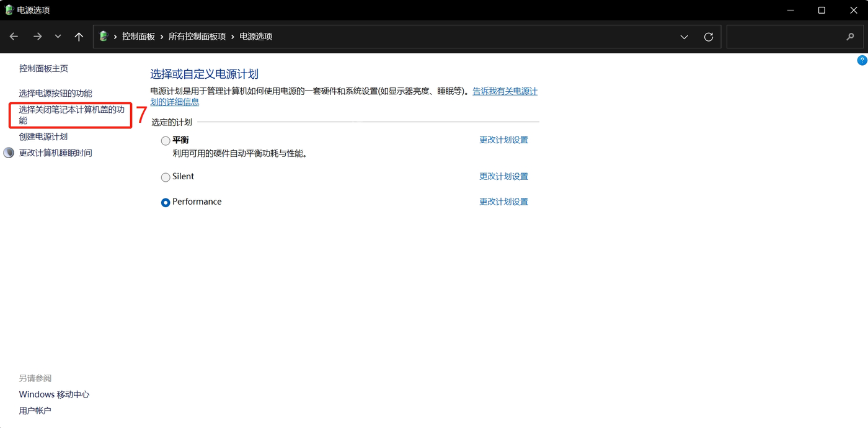The image size is (868, 428).
Task: Click 控制面板 breadcrumb in address bar
Action: point(138,37)
